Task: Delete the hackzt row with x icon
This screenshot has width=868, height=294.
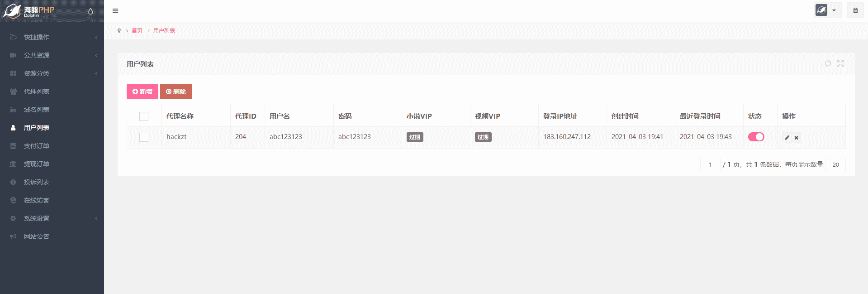Action: tap(797, 138)
